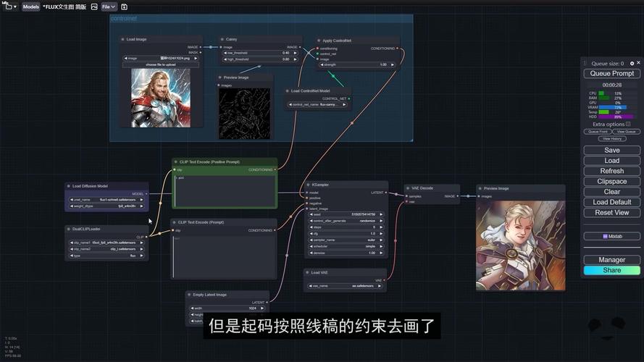The height and width of the screenshot is (362, 644).
Task: Click the positive prompt text area
Action: (x=225, y=190)
